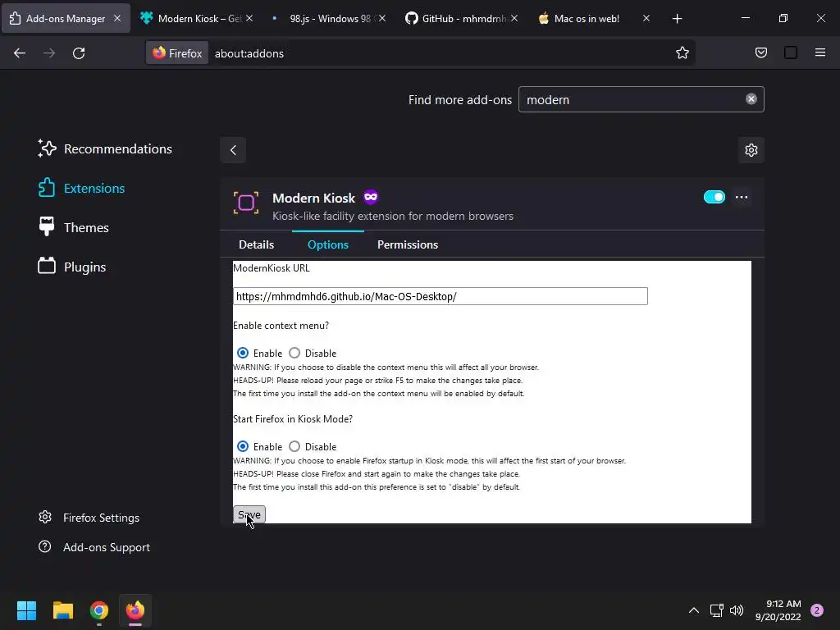
Task: Click the Firefox identity box
Action: [178, 53]
